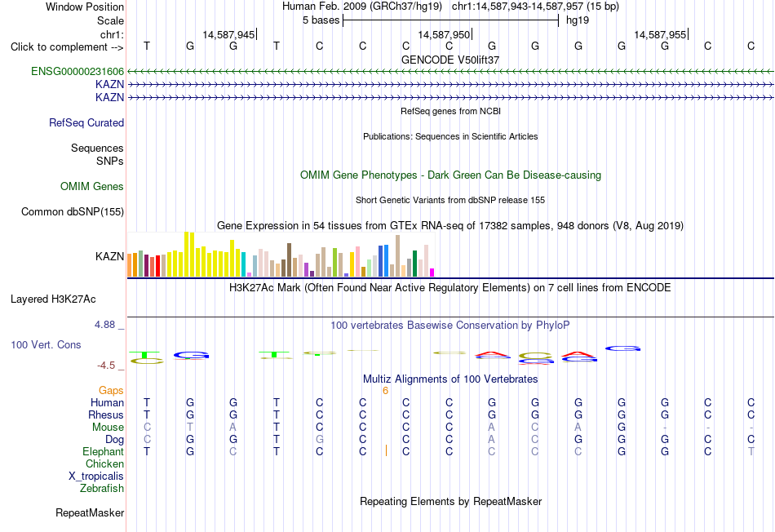Screen dimensions: 775x532
Task: Click the 14,587,945 ruler position
Action: pyautogui.click(x=229, y=34)
